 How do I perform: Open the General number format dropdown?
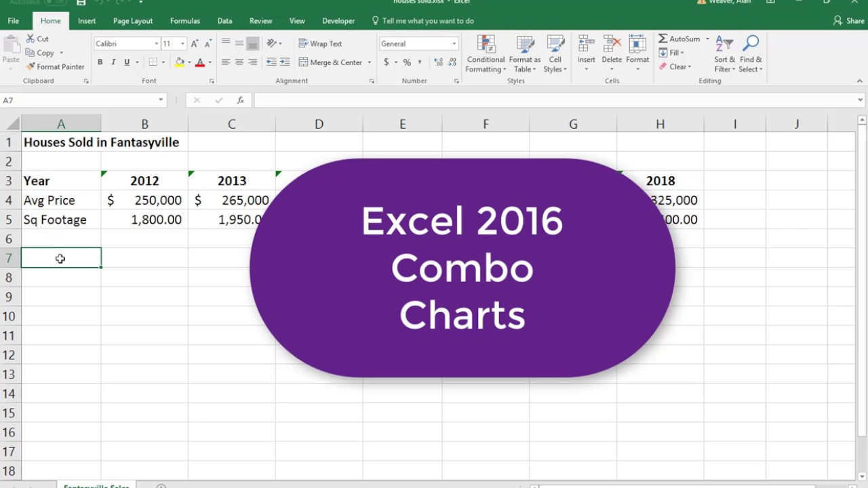(x=454, y=43)
